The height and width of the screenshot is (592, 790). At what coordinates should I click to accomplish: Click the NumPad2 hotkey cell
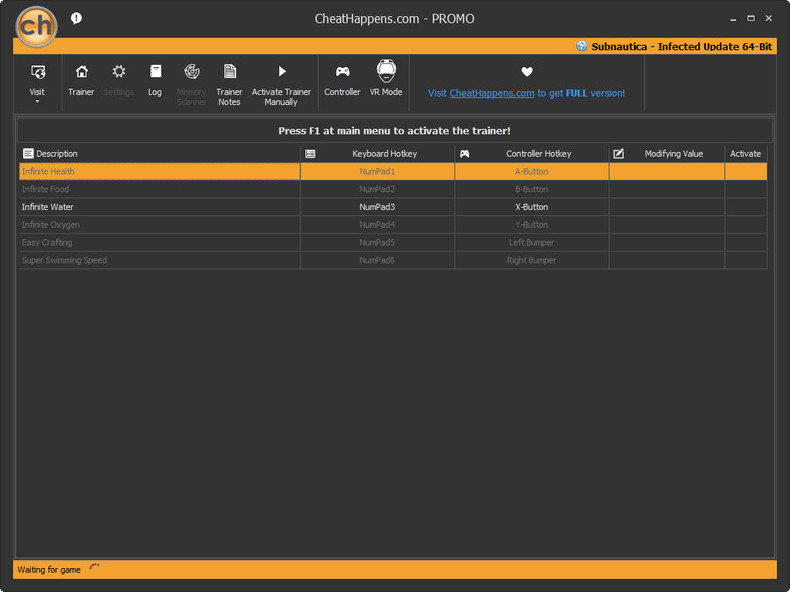(x=377, y=189)
